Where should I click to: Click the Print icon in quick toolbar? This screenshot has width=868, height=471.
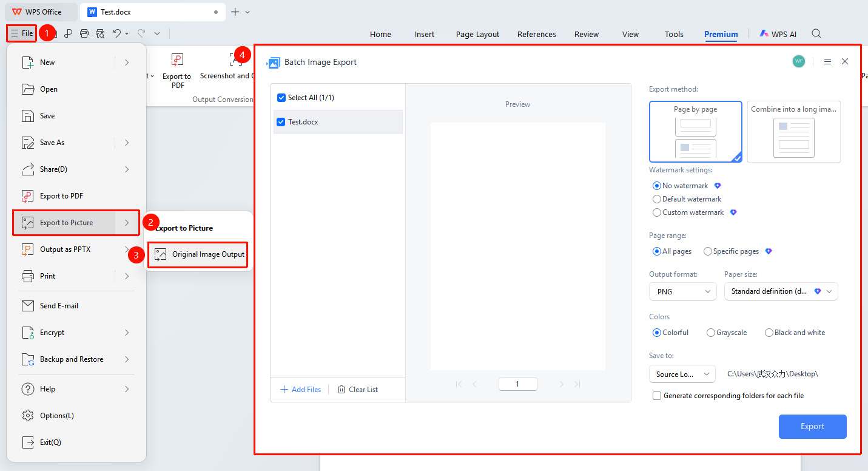click(84, 33)
